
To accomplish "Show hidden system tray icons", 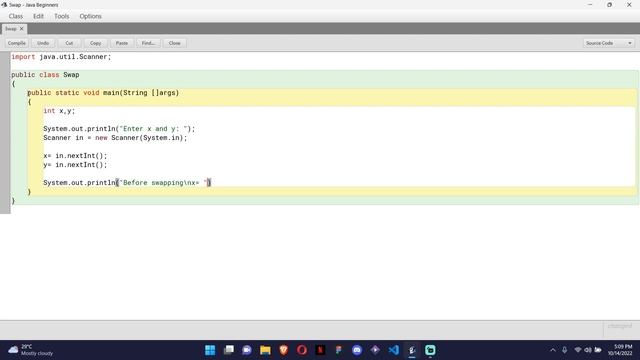I will 553,350.
